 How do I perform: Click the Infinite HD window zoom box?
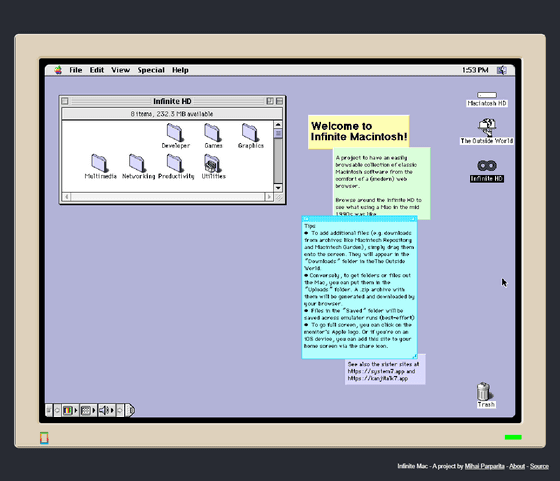coord(270,101)
